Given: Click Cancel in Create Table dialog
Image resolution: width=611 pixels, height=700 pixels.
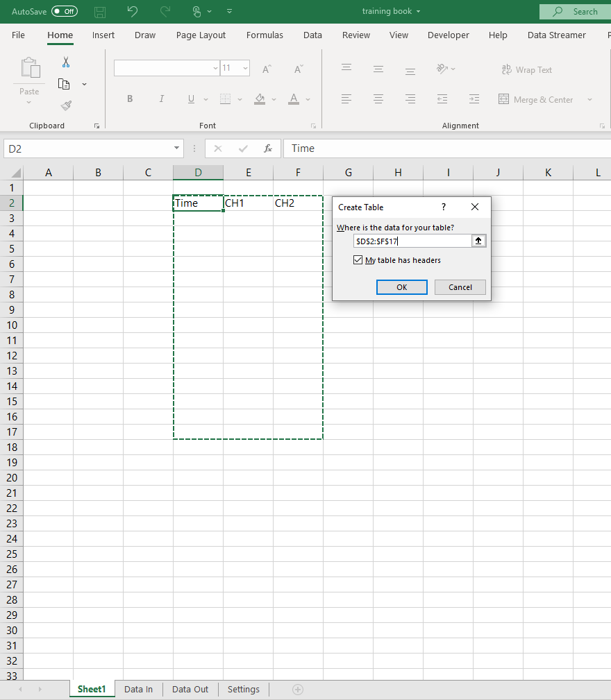Looking at the screenshot, I should 460,287.
